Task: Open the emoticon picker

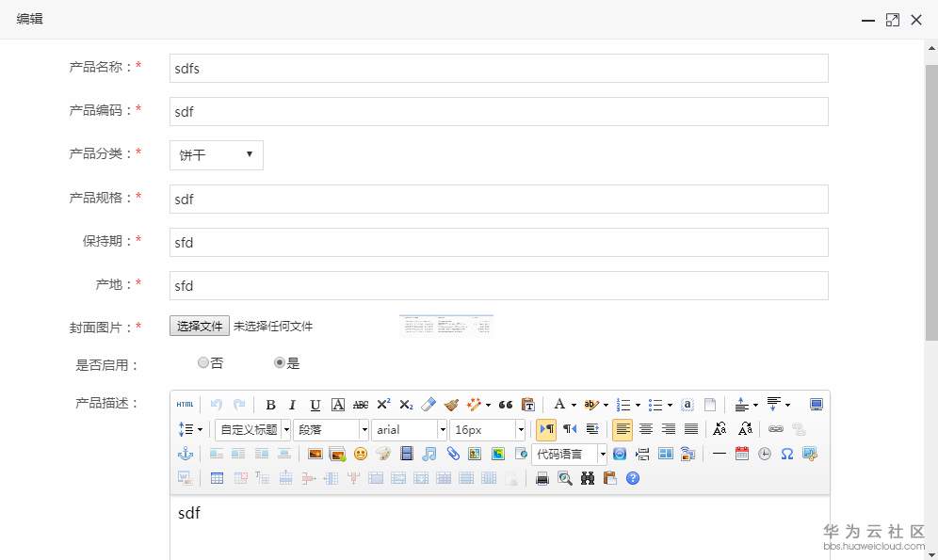Action: [361, 454]
